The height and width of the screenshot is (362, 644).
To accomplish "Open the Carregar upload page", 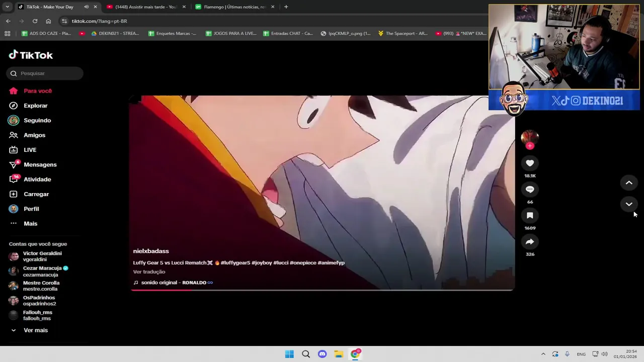I will pyautogui.click(x=29, y=194).
